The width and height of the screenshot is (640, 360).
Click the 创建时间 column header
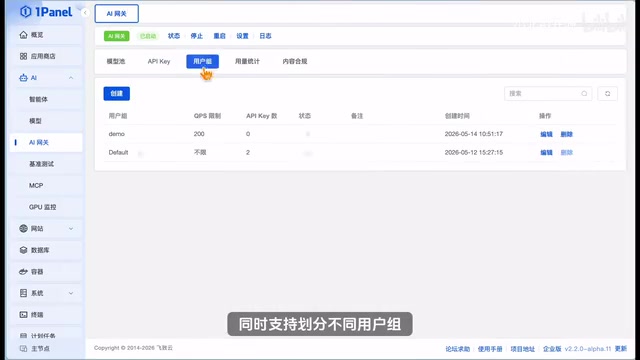(457, 116)
